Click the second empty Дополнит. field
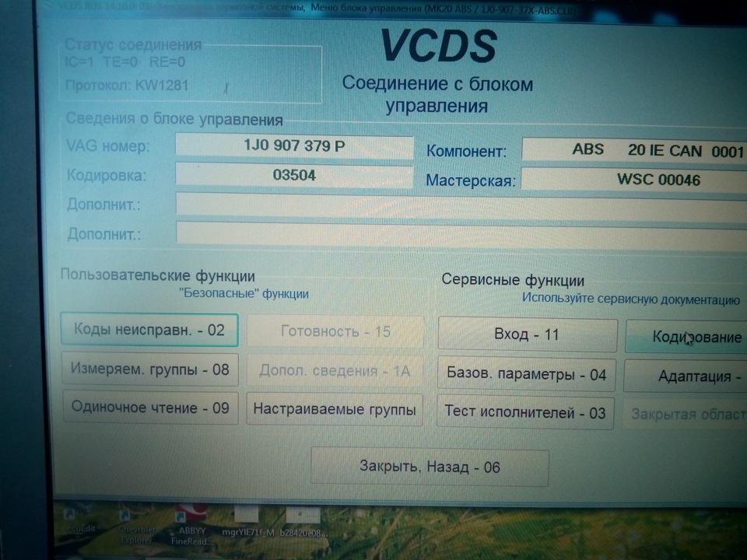This screenshot has height=560, width=747. click(461, 236)
